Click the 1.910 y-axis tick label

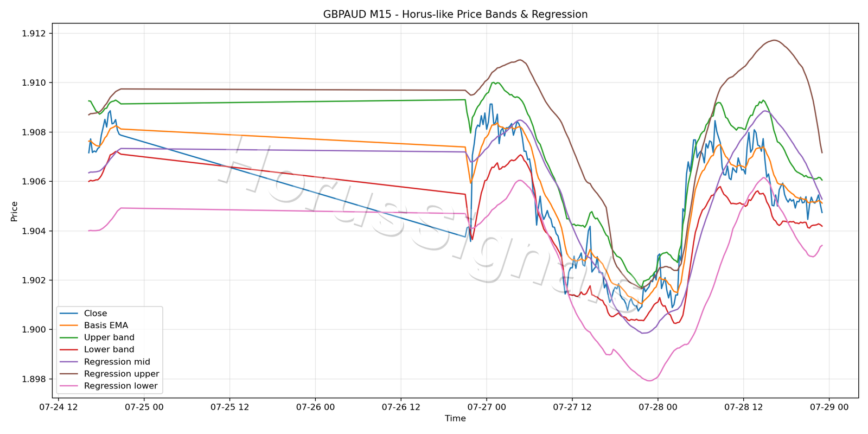(x=34, y=83)
